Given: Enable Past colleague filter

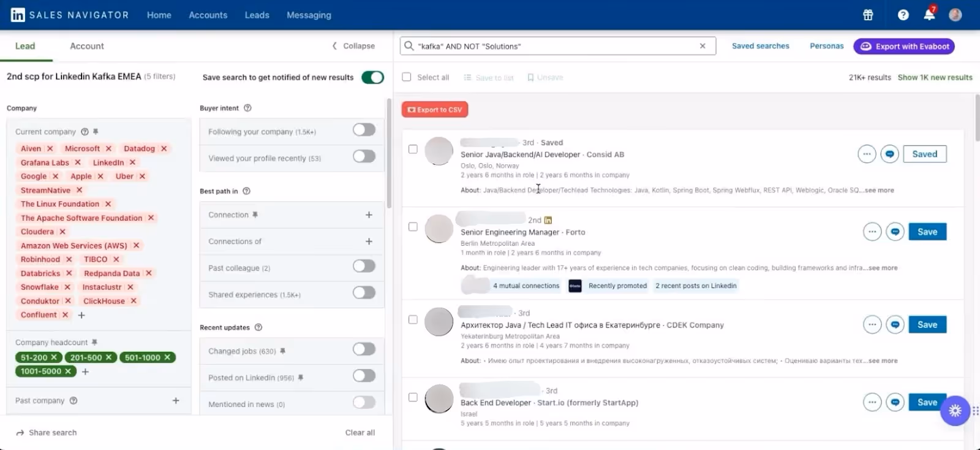Looking at the screenshot, I should 364,266.
